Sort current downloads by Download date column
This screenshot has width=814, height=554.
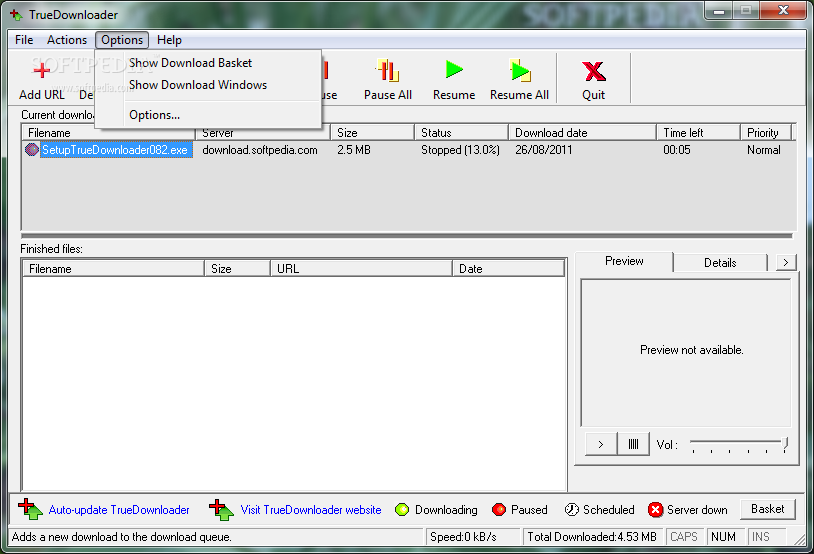pos(582,133)
